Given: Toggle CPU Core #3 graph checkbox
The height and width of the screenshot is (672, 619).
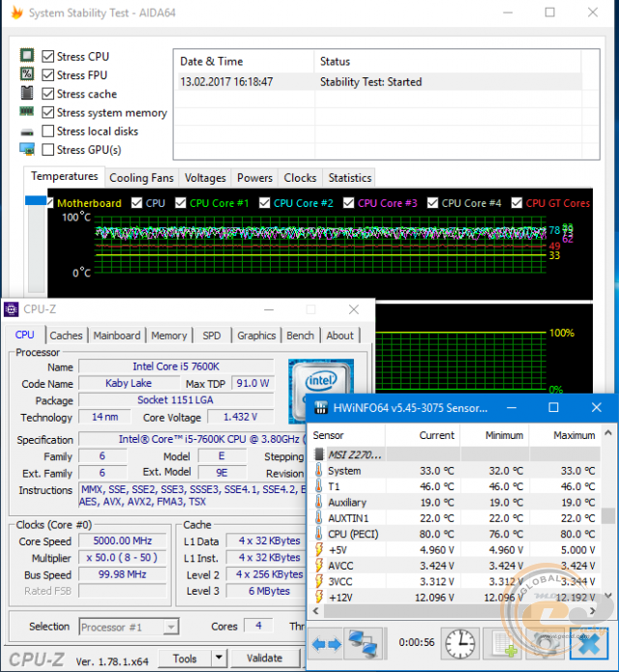Looking at the screenshot, I should (348, 203).
